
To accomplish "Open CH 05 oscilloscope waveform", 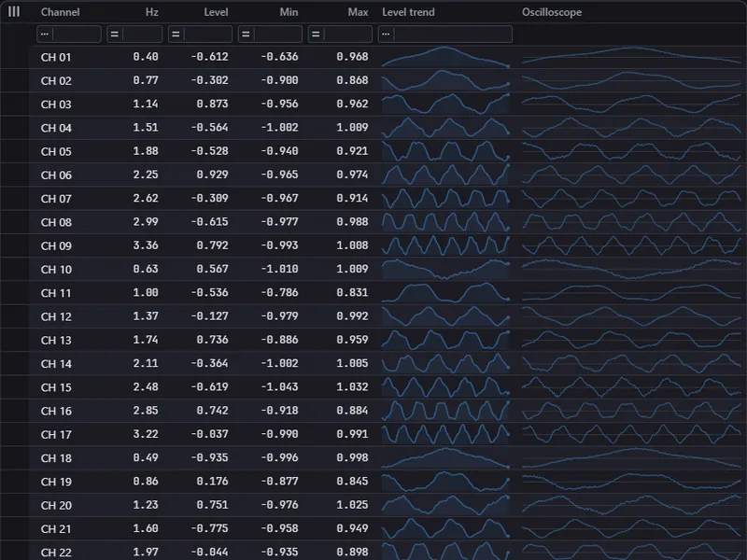I will (x=632, y=151).
